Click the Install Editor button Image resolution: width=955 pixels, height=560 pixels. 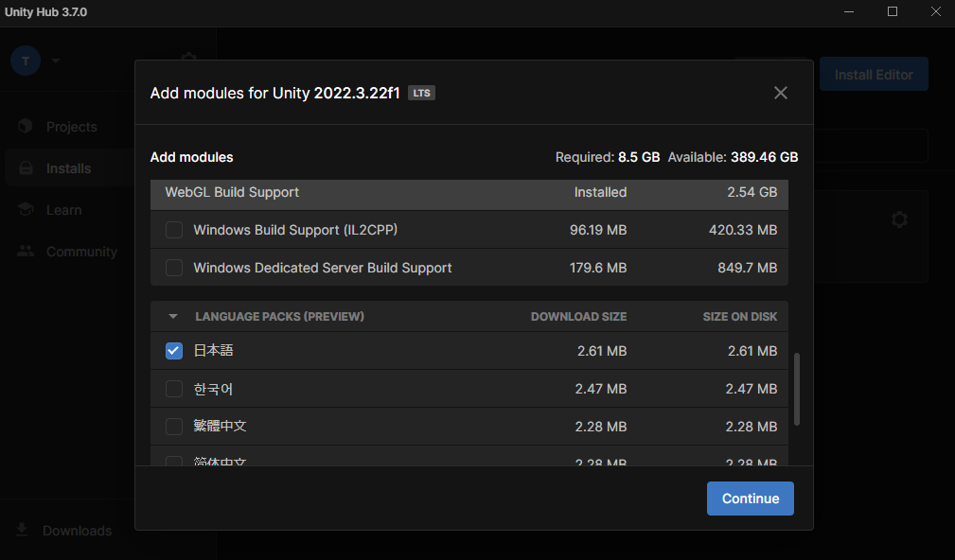pos(874,75)
